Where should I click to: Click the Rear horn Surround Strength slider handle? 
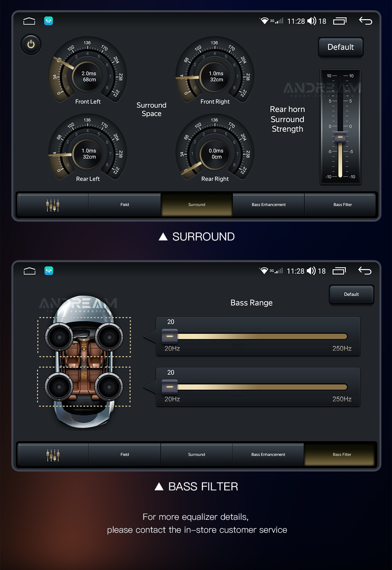click(340, 137)
